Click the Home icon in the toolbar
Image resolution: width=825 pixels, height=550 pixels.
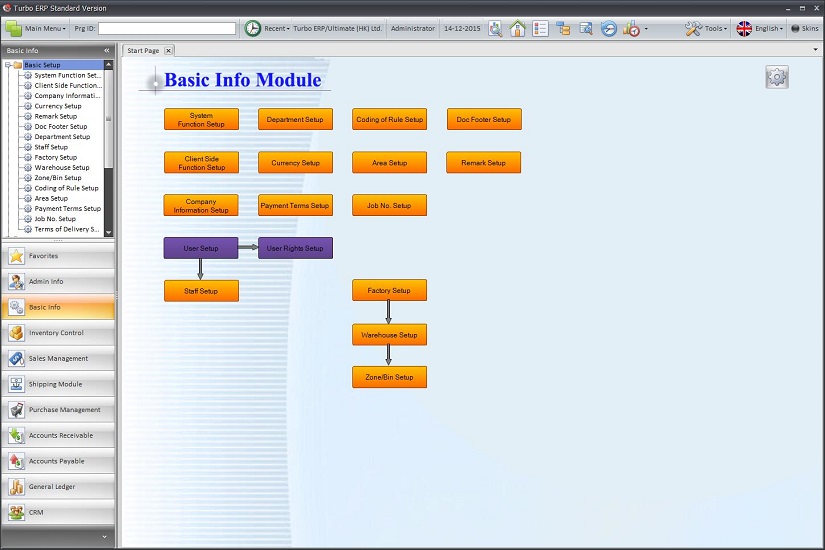(517, 29)
